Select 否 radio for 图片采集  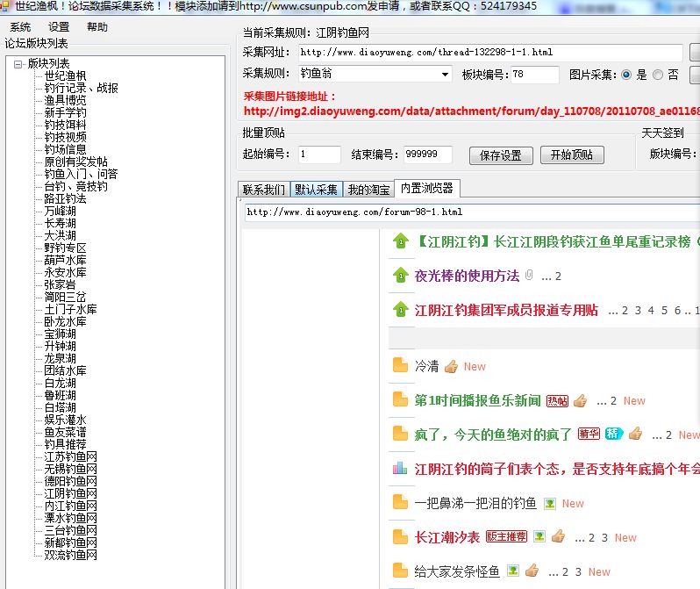[x=658, y=75]
